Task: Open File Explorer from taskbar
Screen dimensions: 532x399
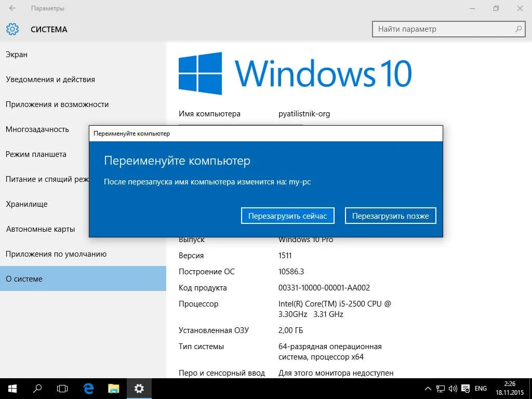Action: point(114,389)
